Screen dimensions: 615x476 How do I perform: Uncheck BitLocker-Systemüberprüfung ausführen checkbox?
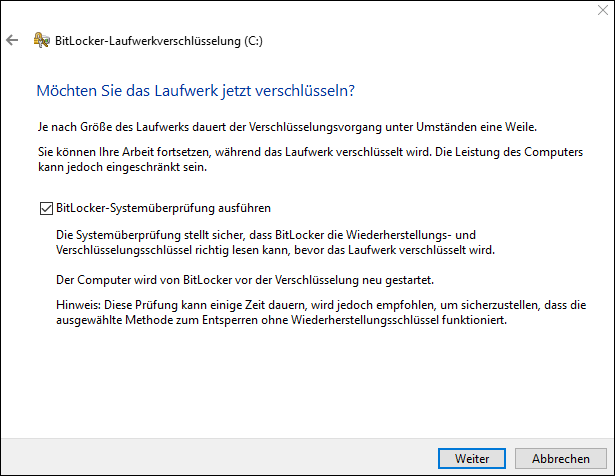(46, 208)
